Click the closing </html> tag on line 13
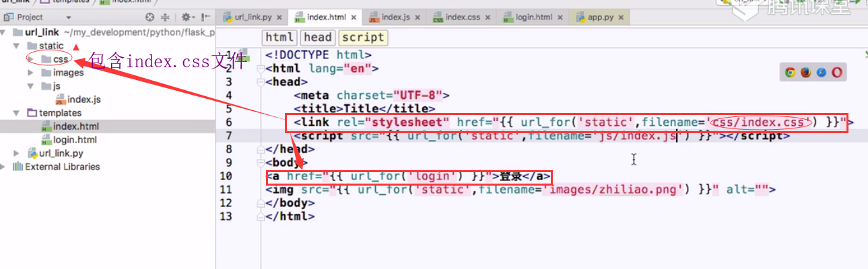This screenshot has height=269, width=868. [x=290, y=217]
